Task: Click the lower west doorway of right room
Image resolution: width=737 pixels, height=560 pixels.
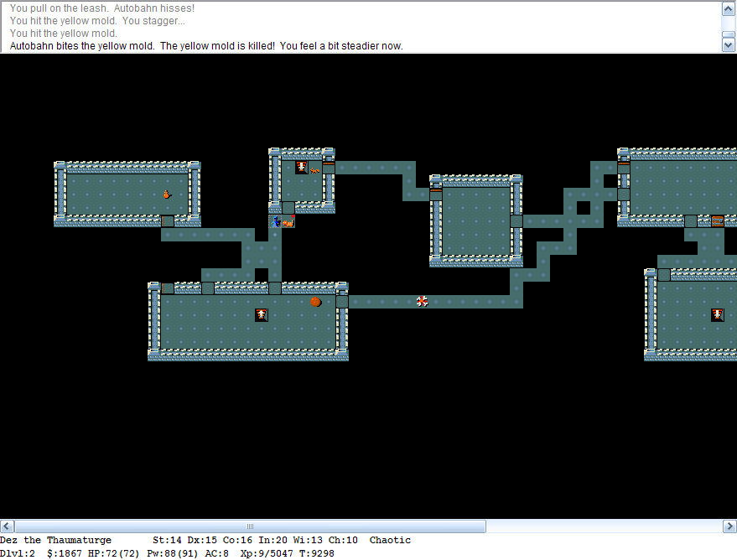Action: pos(623,194)
